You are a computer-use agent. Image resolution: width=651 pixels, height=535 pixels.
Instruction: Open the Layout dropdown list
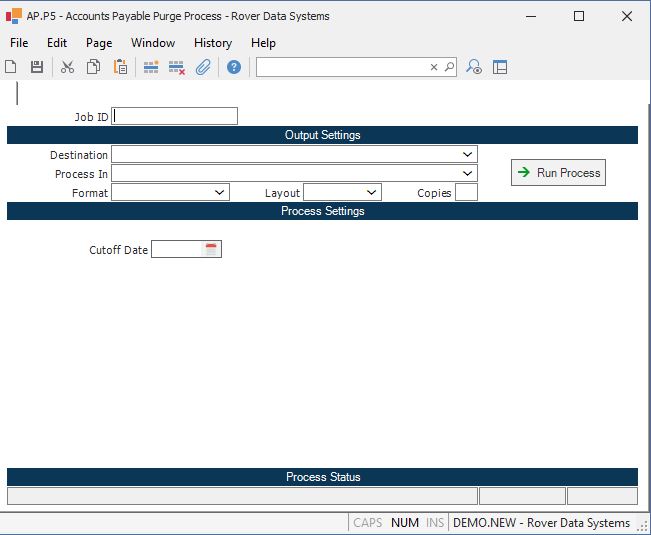pos(371,192)
